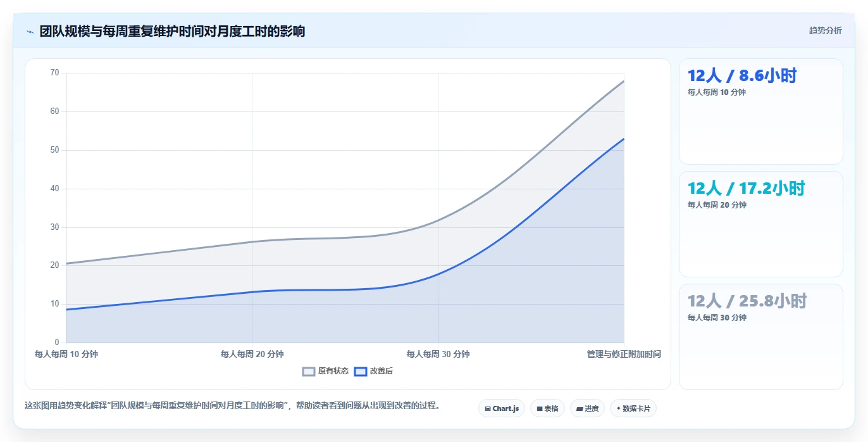Click the Chart.js tag chip
The image size is (868, 442).
pyautogui.click(x=502, y=408)
